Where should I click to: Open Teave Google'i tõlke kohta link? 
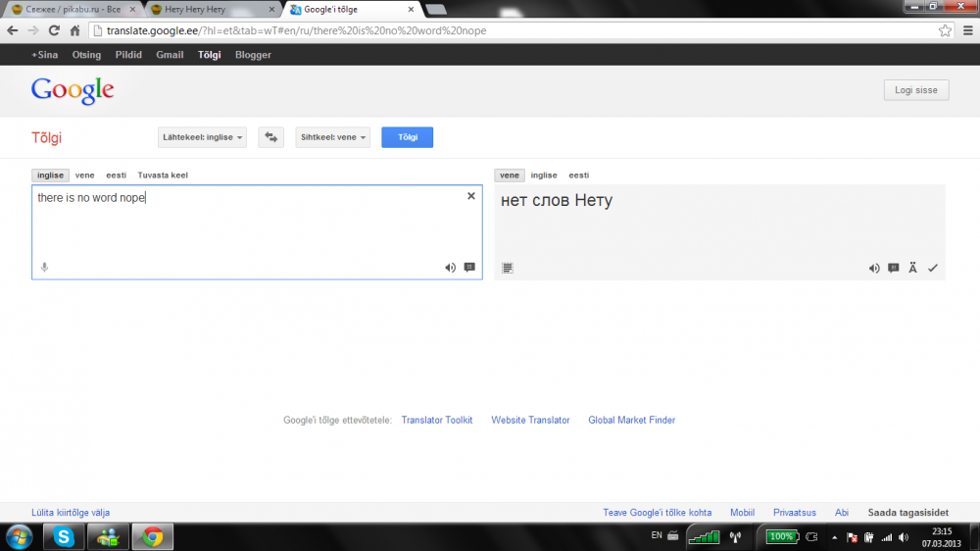tap(657, 513)
